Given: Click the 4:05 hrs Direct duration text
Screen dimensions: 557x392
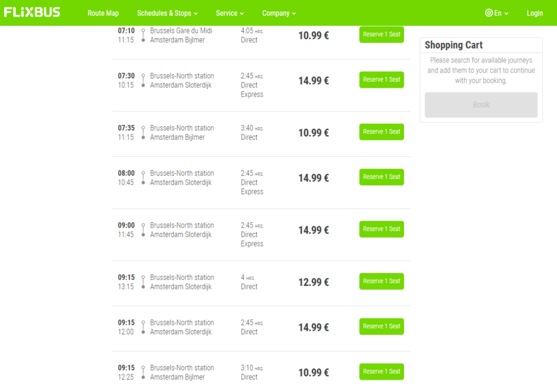Looking at the screenshot, I should [252, 35].
